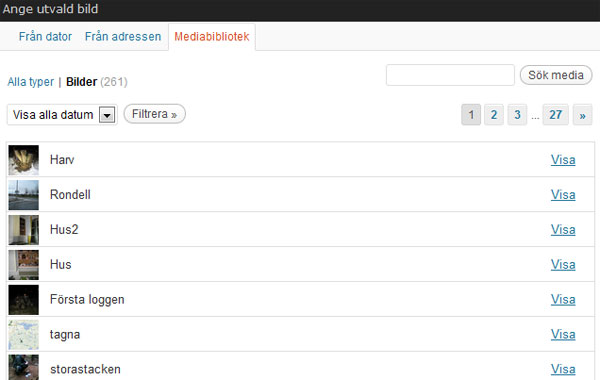Click the Filtrera » button
Viewport: 600px width, 380px height.
155,114
